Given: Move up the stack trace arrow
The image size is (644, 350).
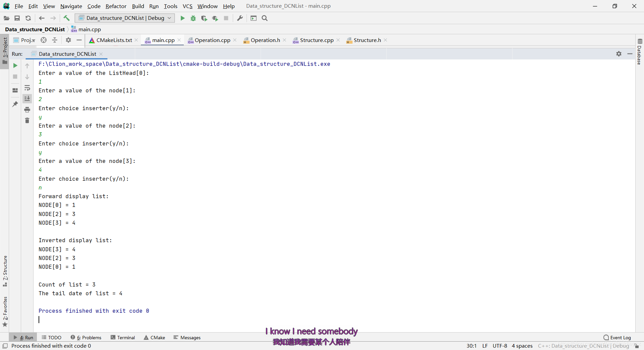Looking at the screenshot, I should click(x=27, y=66).
